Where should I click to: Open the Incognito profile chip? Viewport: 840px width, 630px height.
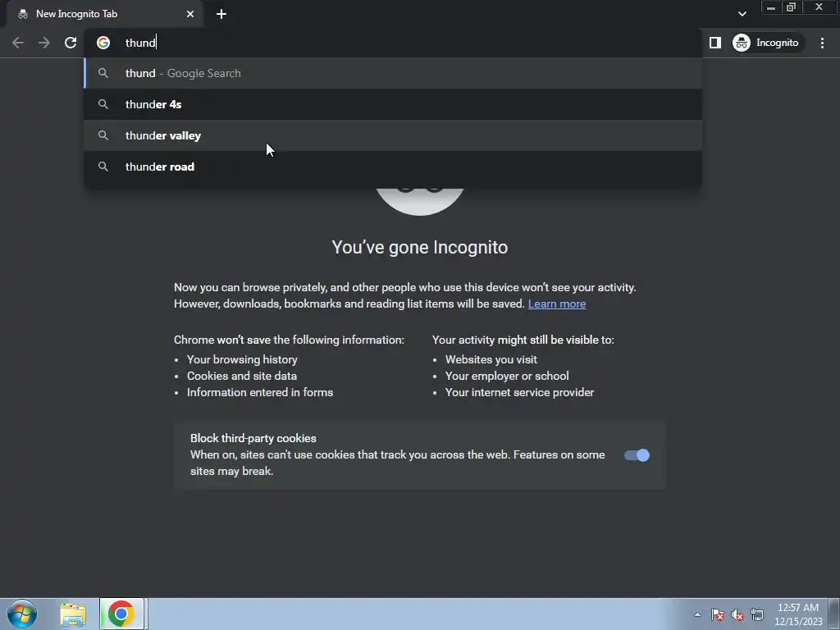tap(766, 43)
